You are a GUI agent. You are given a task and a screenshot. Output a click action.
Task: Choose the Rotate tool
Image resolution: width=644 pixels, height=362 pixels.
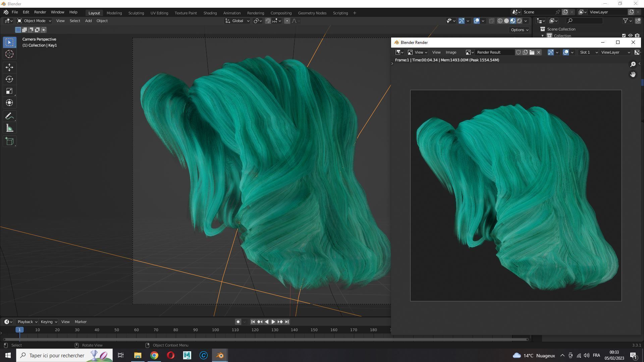tap(9, 79)
